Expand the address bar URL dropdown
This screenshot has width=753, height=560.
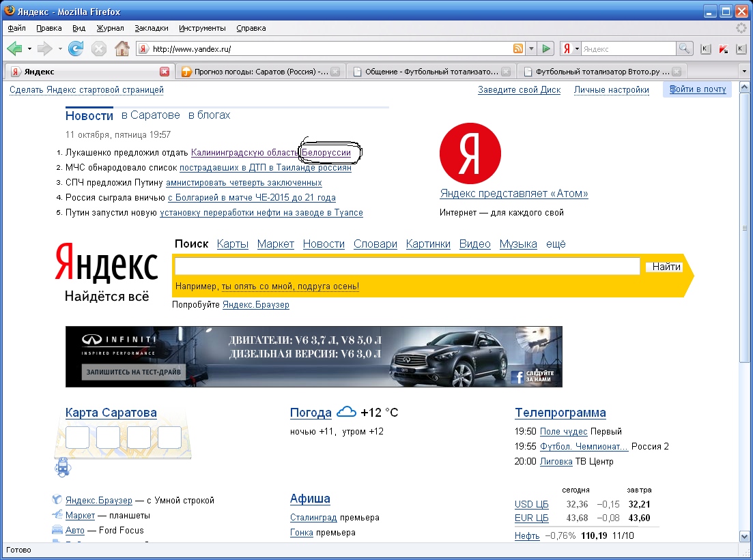[x=531, y=48]
